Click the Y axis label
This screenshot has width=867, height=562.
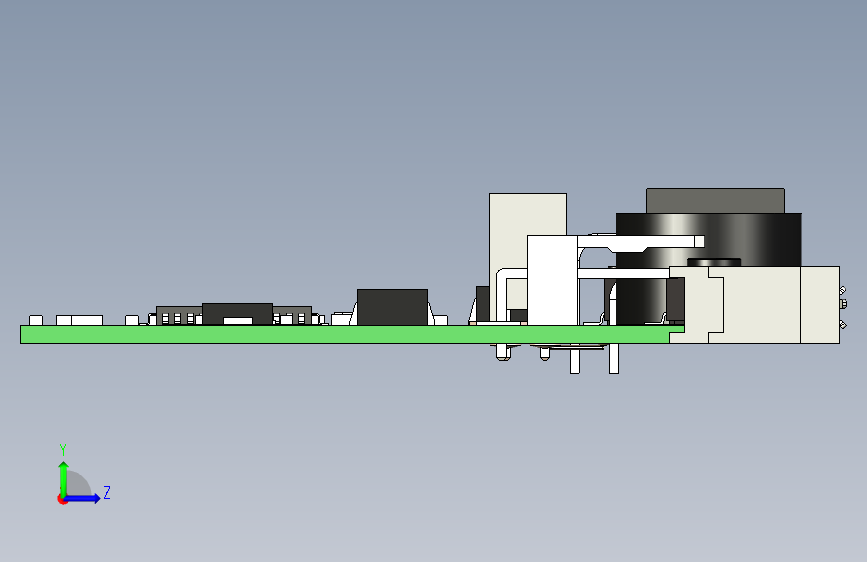(63, 450)
